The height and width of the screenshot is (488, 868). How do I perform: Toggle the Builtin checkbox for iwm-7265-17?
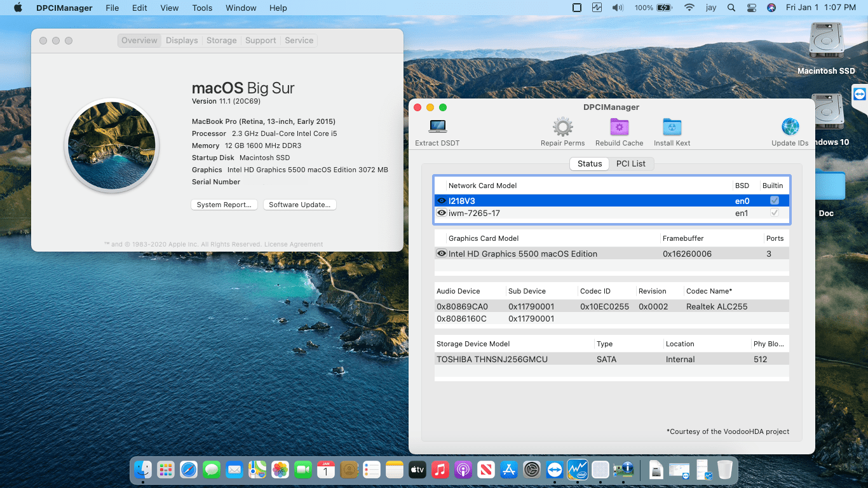coord(775,213)
